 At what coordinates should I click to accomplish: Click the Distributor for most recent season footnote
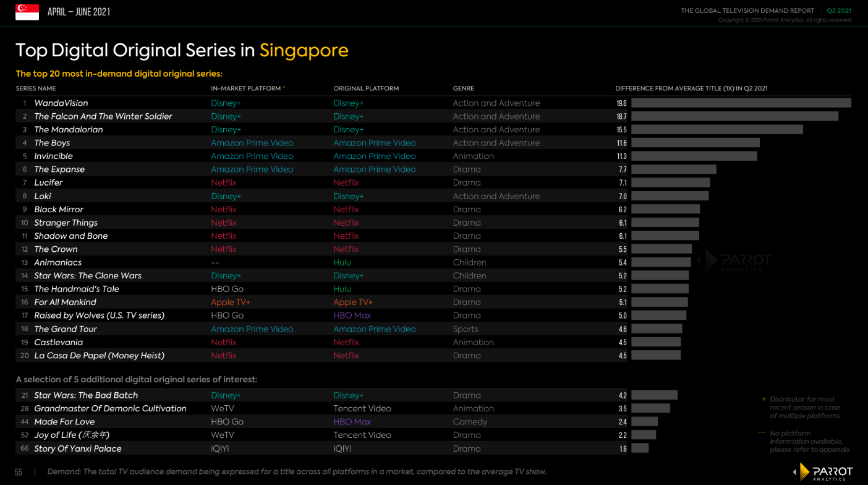[x=804, y=408]
